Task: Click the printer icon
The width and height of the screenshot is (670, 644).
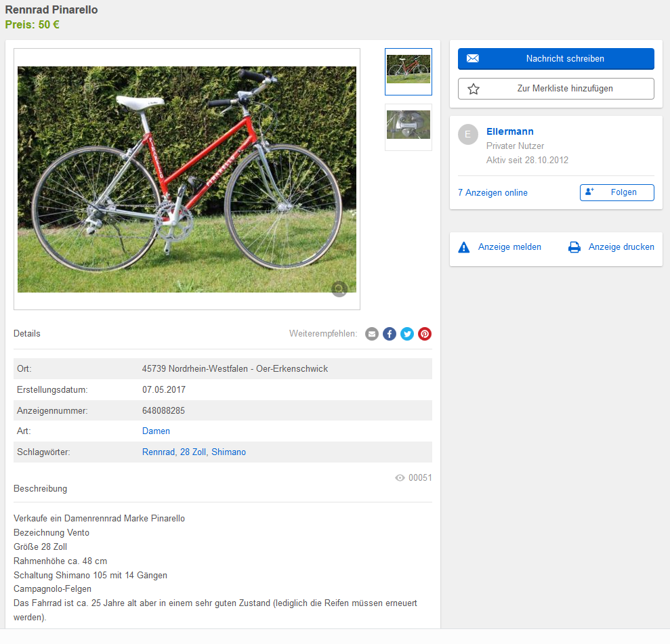Action: 574,247
